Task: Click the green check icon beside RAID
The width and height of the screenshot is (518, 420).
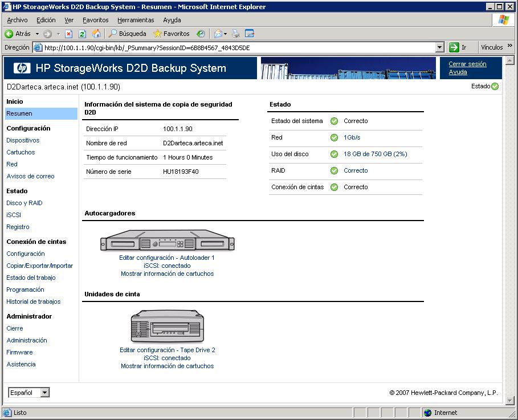Action: [335, 170]
